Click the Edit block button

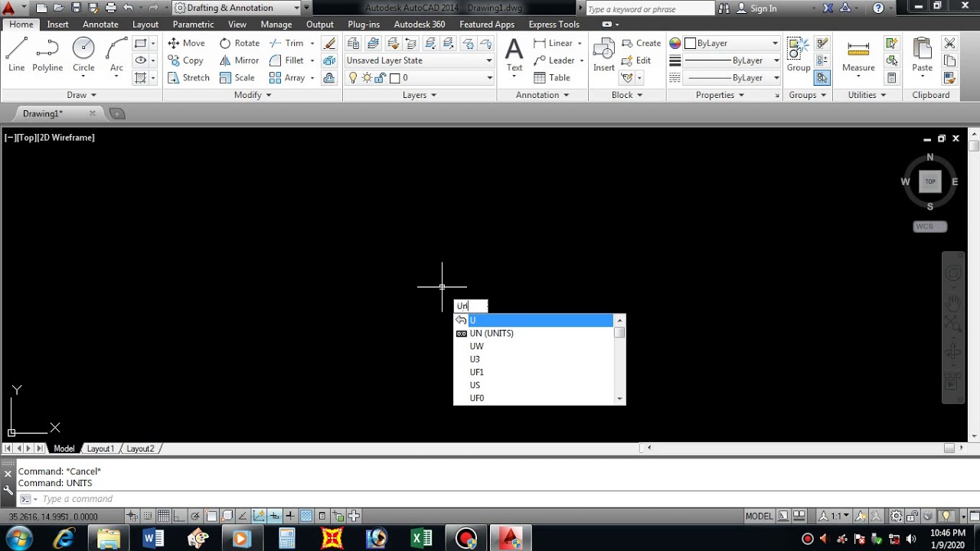coord(636,60)
